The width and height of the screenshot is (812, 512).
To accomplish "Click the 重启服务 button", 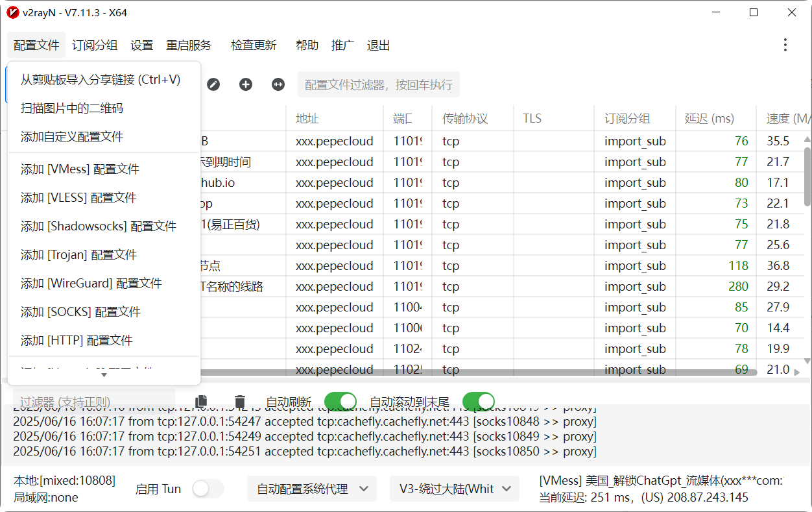I will [x=189, y=45].
